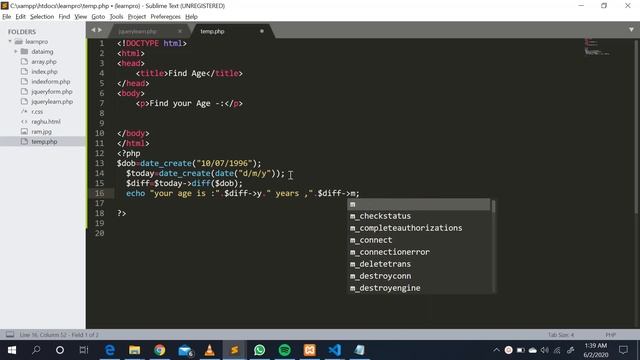Open VLC media player from taskbar

point(209,350)
